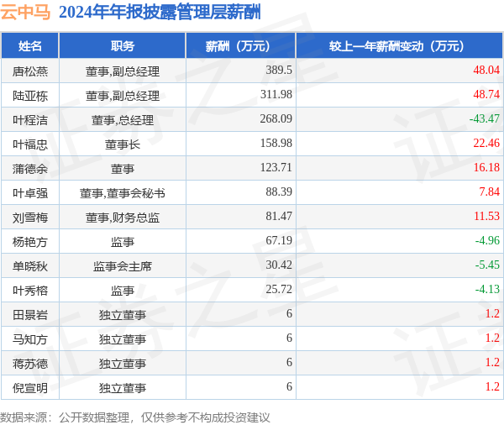
Task: Select 倪宣明's salary change 1.2
Action: pyautogui.click(x=492, y=386)
